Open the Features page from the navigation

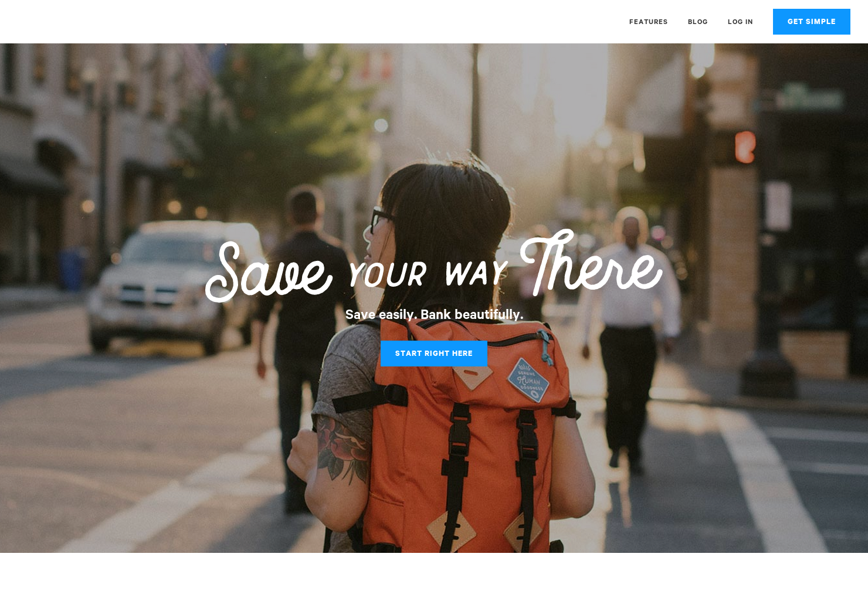648,22
